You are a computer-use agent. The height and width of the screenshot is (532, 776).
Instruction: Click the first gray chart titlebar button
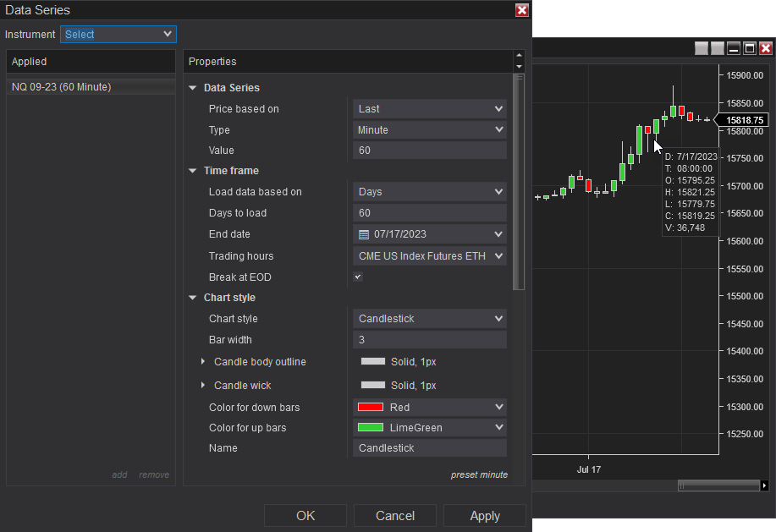[702, 48]
